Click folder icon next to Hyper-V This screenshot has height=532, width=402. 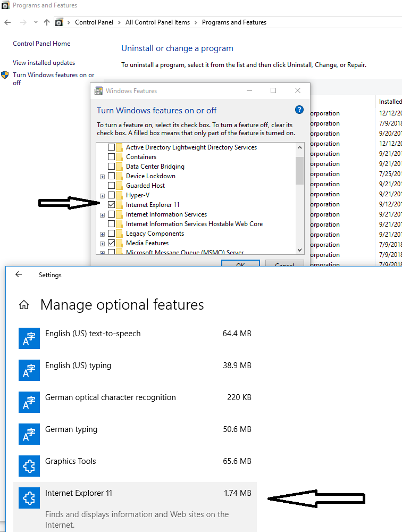tap(119, 195)
